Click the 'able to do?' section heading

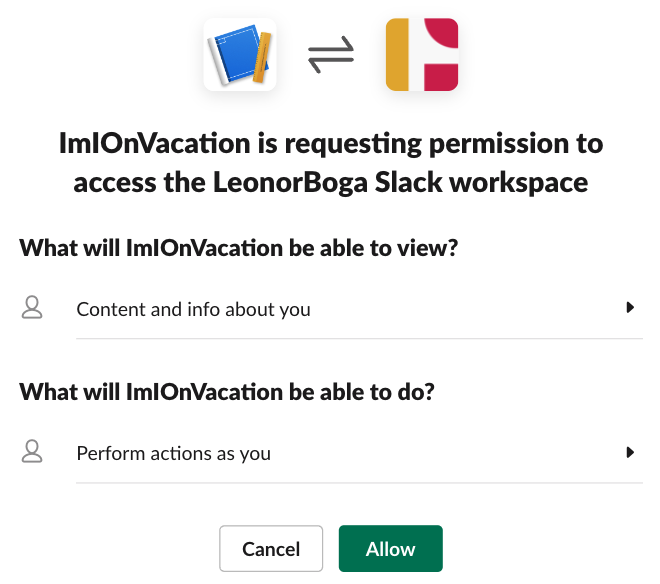point(227,392)
